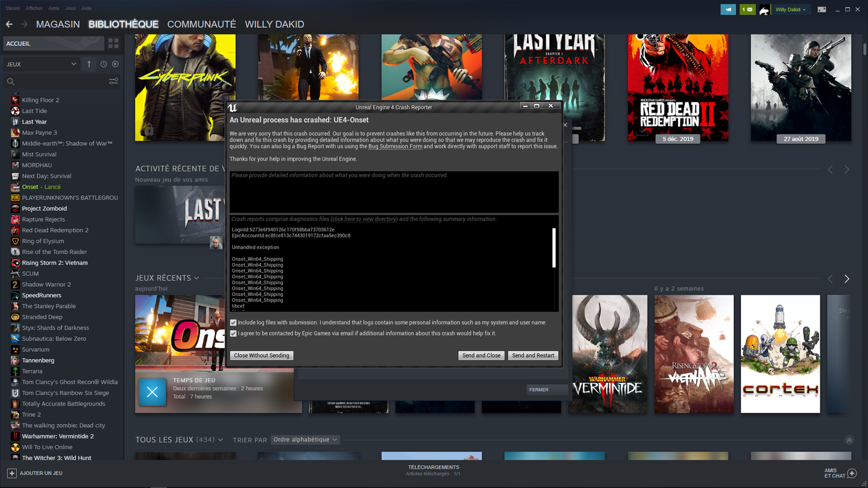Click the FERMER button

click(547, 390)
